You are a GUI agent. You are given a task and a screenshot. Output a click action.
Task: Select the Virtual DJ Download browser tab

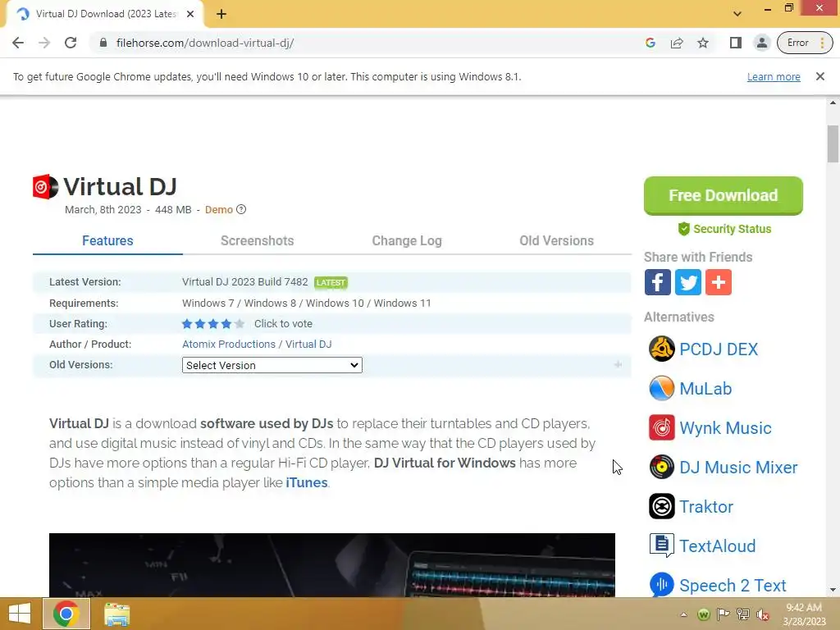point(105,14)
